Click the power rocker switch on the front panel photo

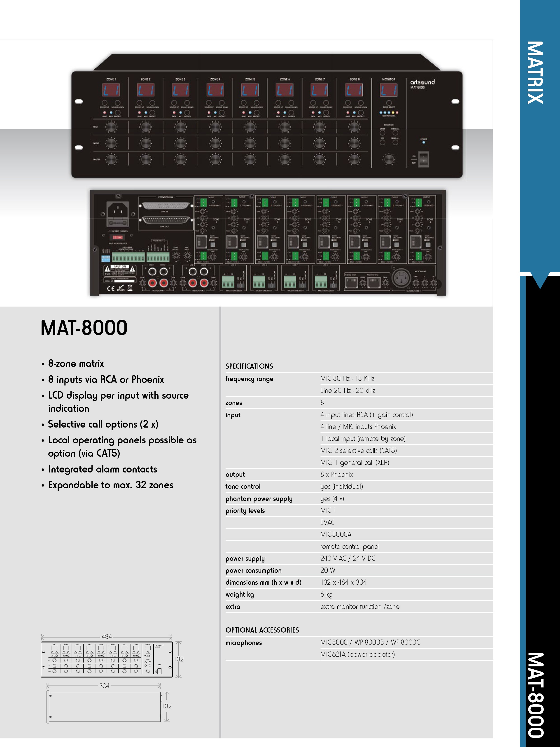tap(424, 159)
